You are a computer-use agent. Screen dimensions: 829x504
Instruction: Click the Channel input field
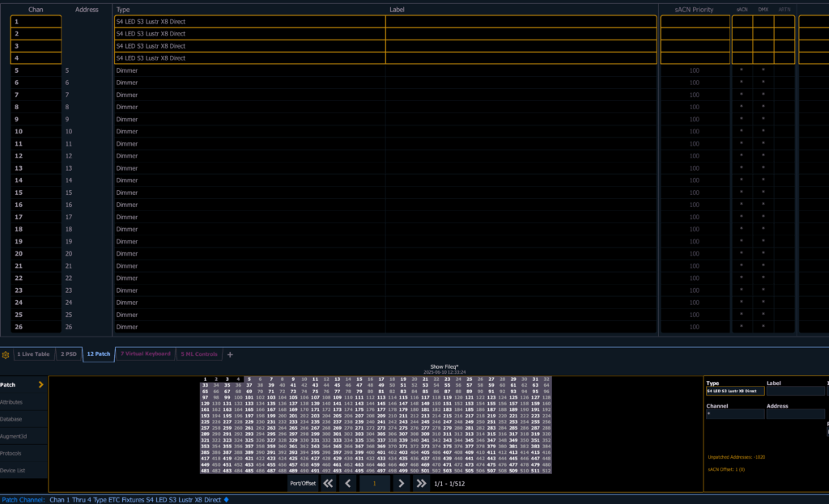click(735, 414)
